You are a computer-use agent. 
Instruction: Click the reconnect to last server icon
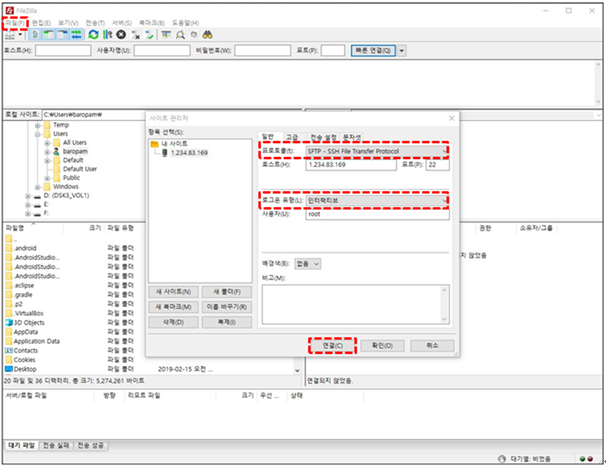coord(149,35)
